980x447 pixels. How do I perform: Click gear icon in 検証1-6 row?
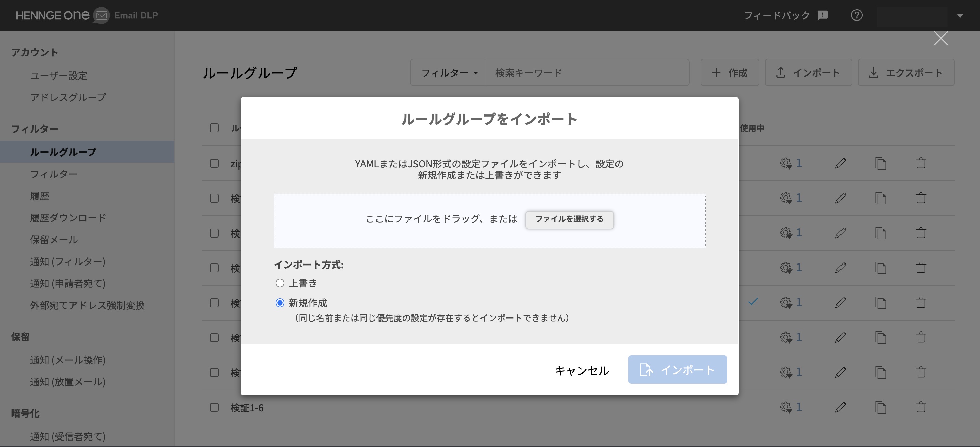coord(786,407)
